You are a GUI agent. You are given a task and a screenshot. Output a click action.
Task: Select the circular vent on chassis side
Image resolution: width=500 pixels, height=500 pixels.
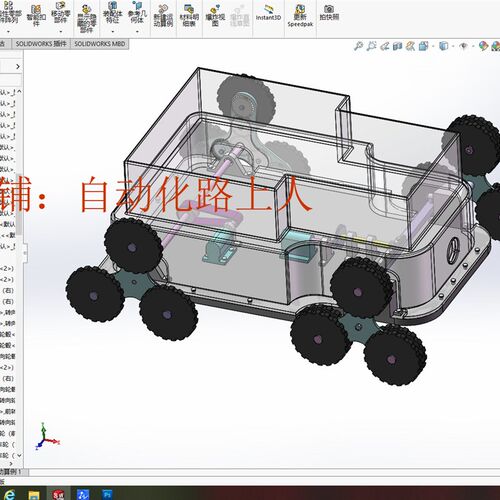pyautogui.click(x=454, y=250)
